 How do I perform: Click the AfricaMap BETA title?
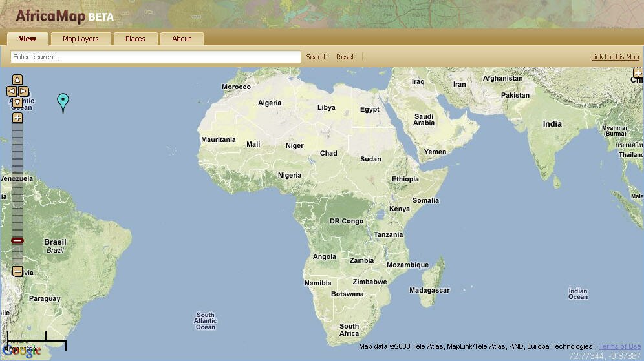pyautogui.click(x=65, y=16)
